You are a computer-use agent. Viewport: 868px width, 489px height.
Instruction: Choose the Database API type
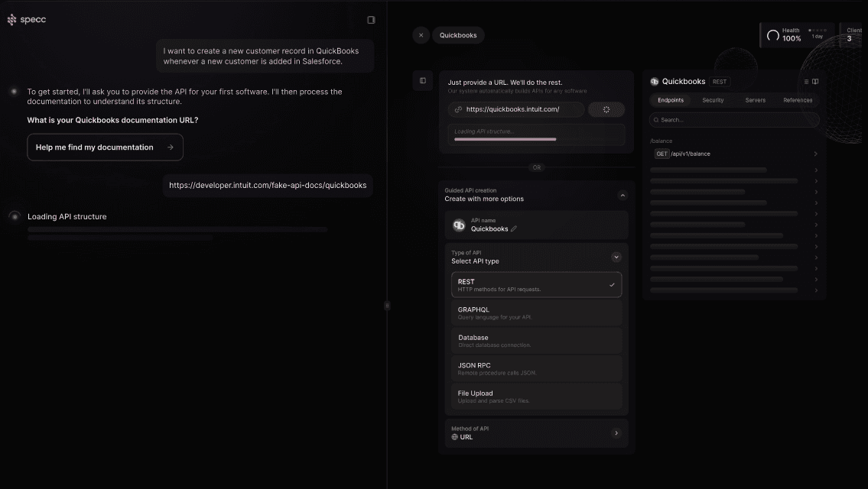[536, 341]
